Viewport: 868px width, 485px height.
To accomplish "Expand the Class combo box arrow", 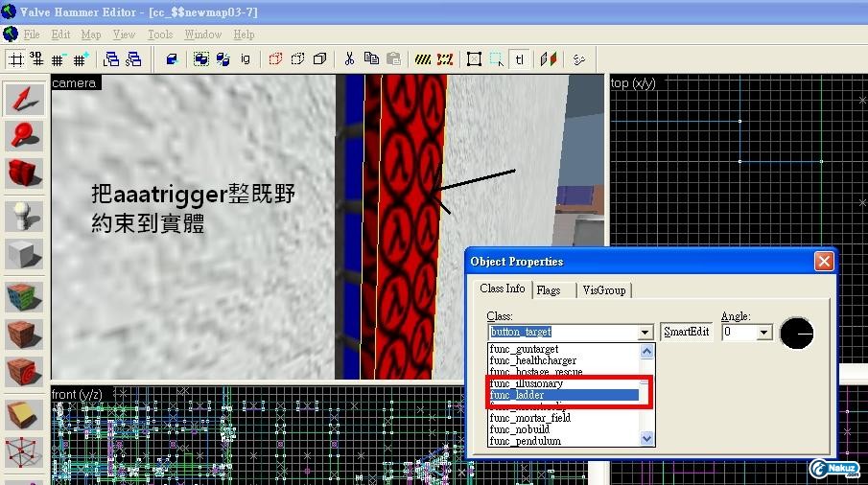I will (x=645, y=333).
